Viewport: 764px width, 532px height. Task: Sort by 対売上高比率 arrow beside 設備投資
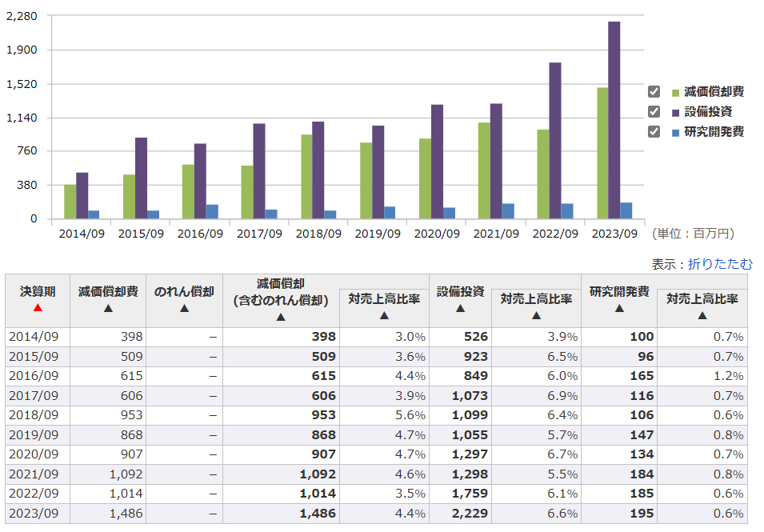tap(536, 316)
